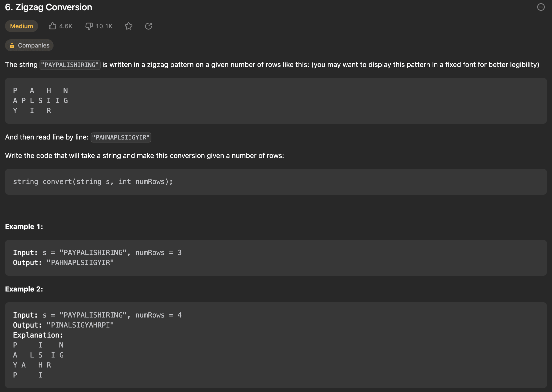552x392 pixels.
Task: Click the Medium difficulty badge
Action: coord(22,26)
